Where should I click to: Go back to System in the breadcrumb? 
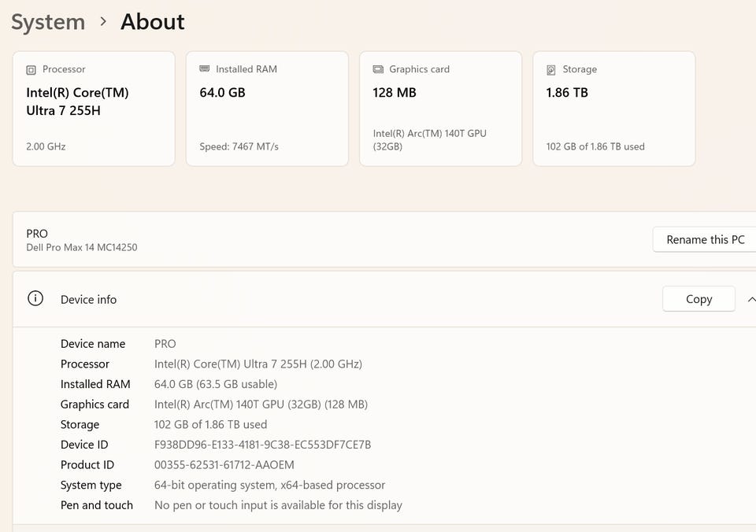[48, 22]
